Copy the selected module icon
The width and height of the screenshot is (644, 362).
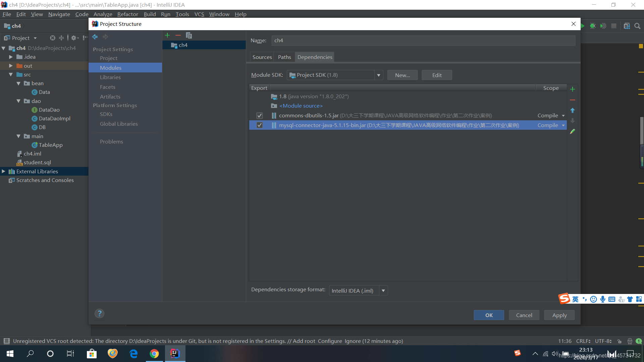(x=189, y=35)
